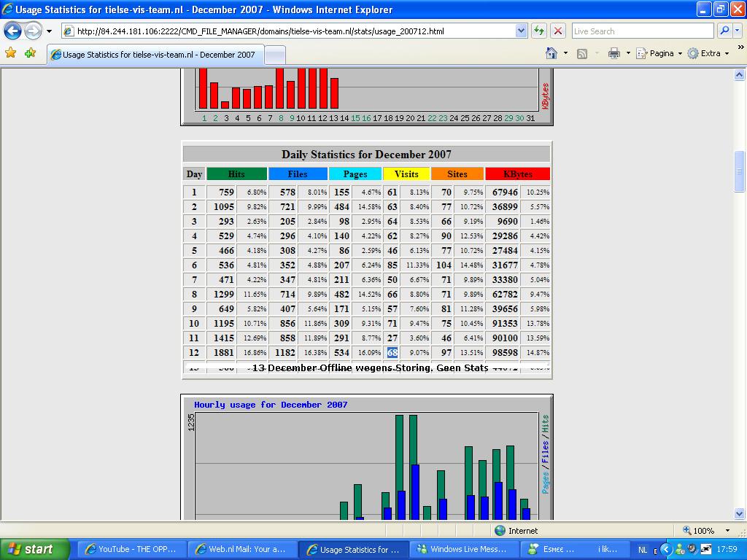Image resolution: width=747 pixels, height=560 pixels.
Task: Open the Windows Start menu
Action: coord(34,549)
